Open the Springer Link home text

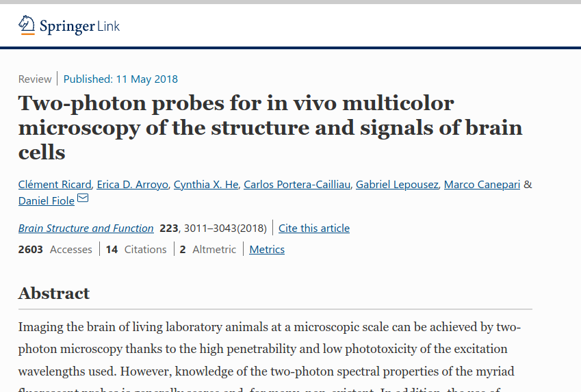pyautogui.click(x=79, y=26)
